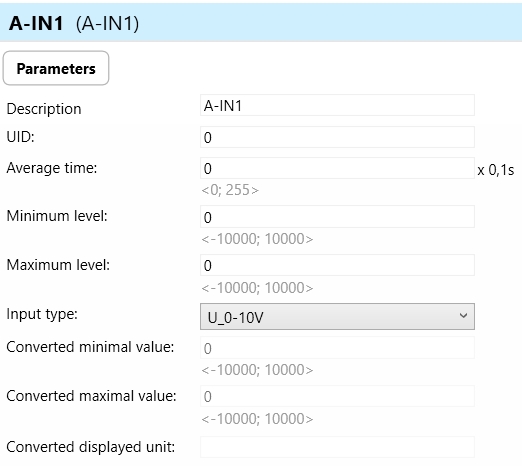
Task: Click the 'Minimum level:' label
Action: pyautogui.click(x=57, y=216)
